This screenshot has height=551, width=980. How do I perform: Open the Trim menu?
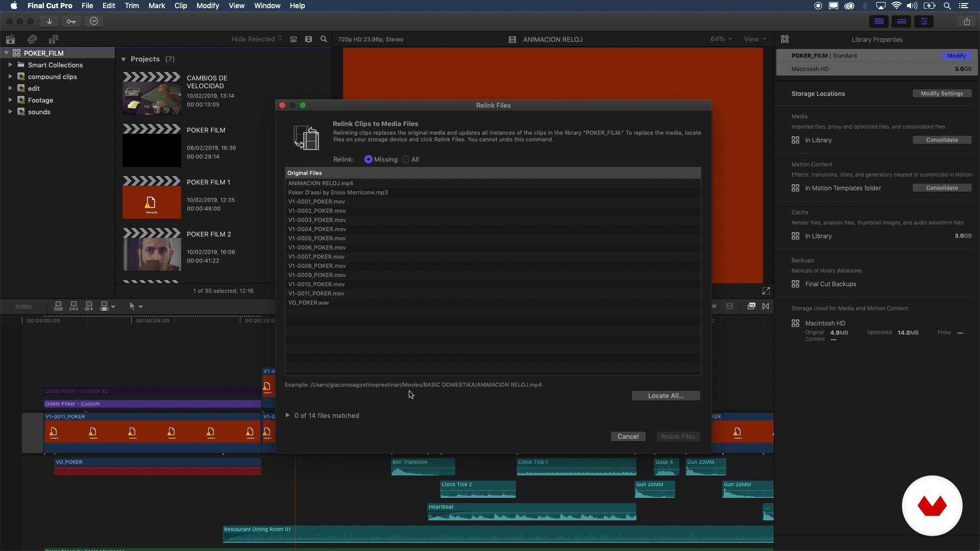[132, 6]
